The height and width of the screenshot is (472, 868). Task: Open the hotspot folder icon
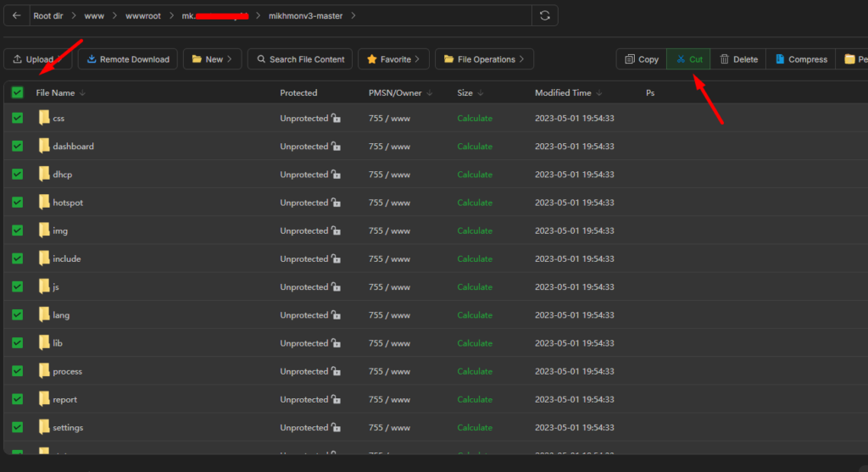pyautogui.click(x=44, y=203)
